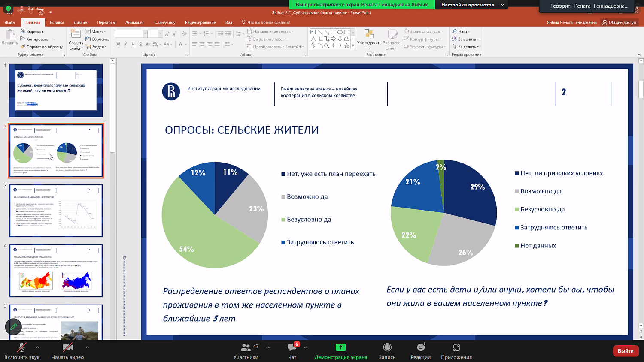Select slide 3 thumbnail in the panel
The width and height of the screenshot is (644, 362).
coord(56,210)
